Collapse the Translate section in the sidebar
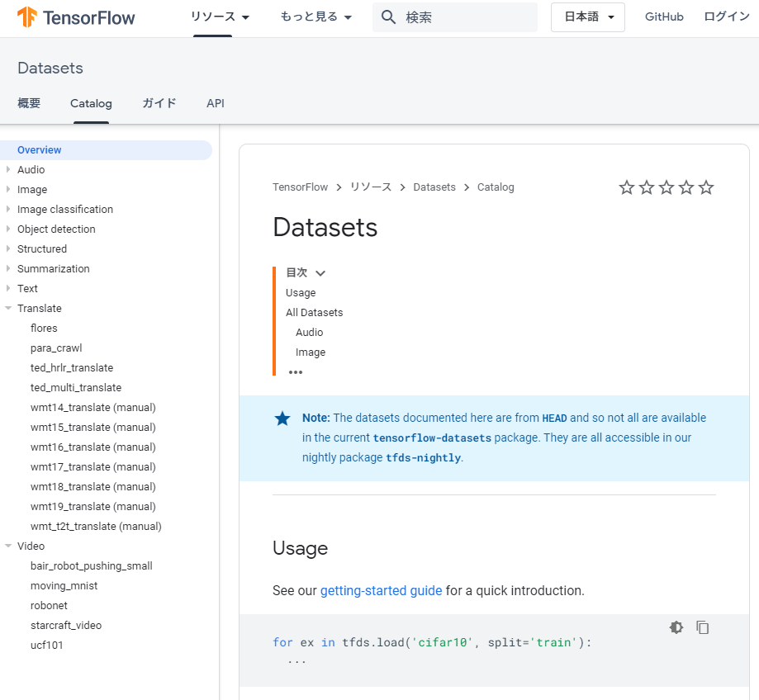 tap(8, 308)
